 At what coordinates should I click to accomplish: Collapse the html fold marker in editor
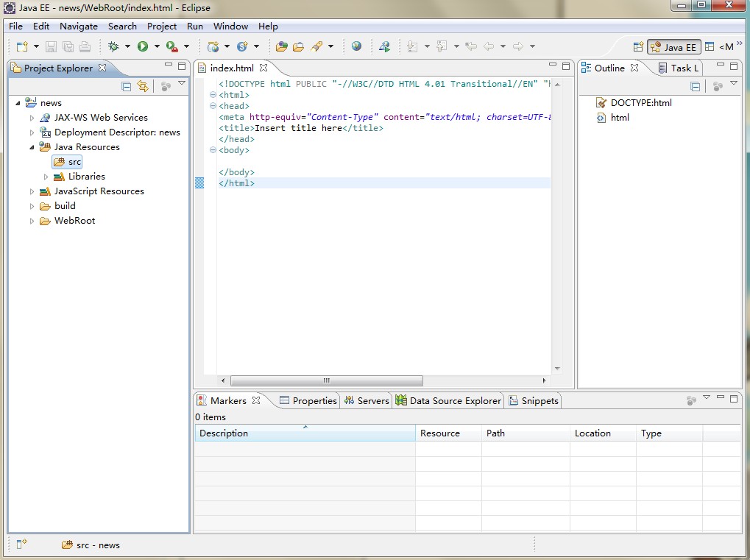(x=213, y=95)
